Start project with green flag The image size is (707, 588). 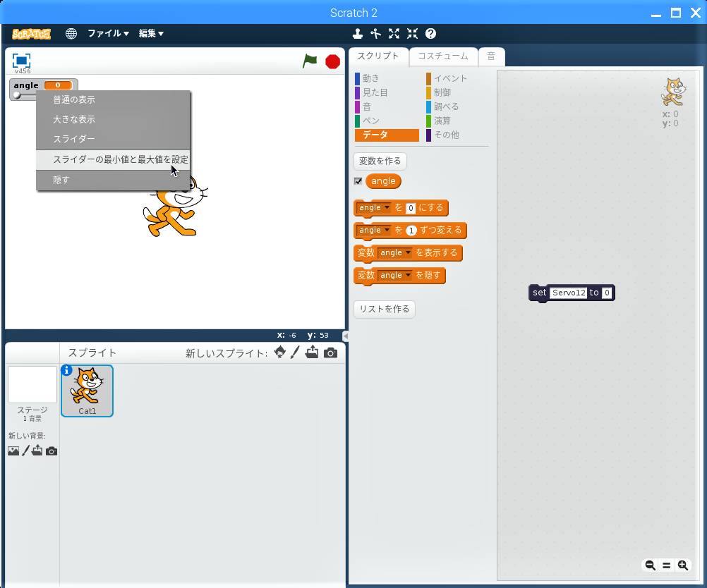tap(310, 61)
